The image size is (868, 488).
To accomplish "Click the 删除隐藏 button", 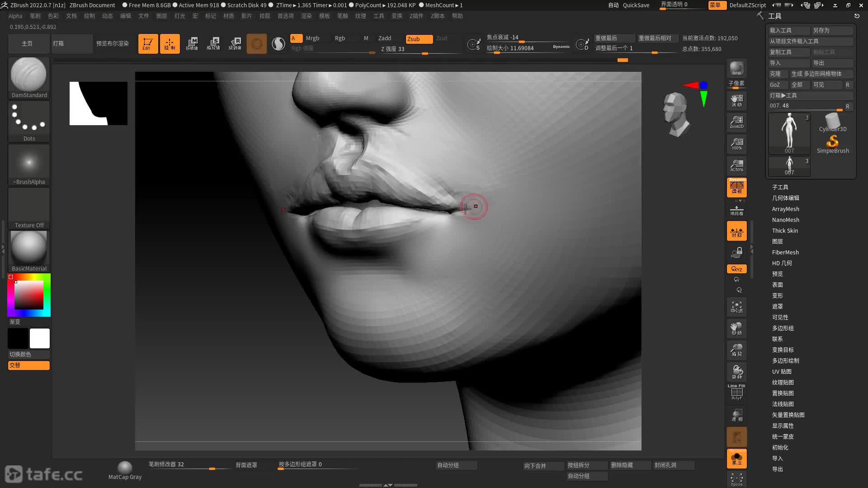I will pyautogui.click(x=630, y=465).
